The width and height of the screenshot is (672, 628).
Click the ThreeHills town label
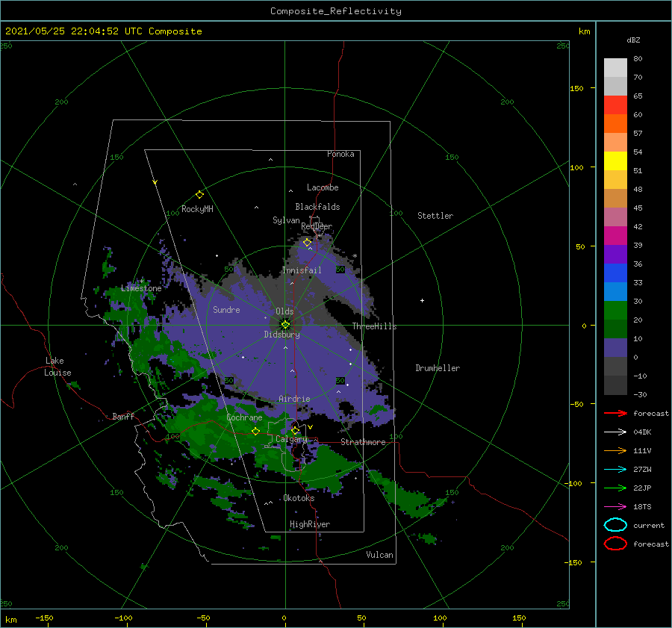coord(375,326)
